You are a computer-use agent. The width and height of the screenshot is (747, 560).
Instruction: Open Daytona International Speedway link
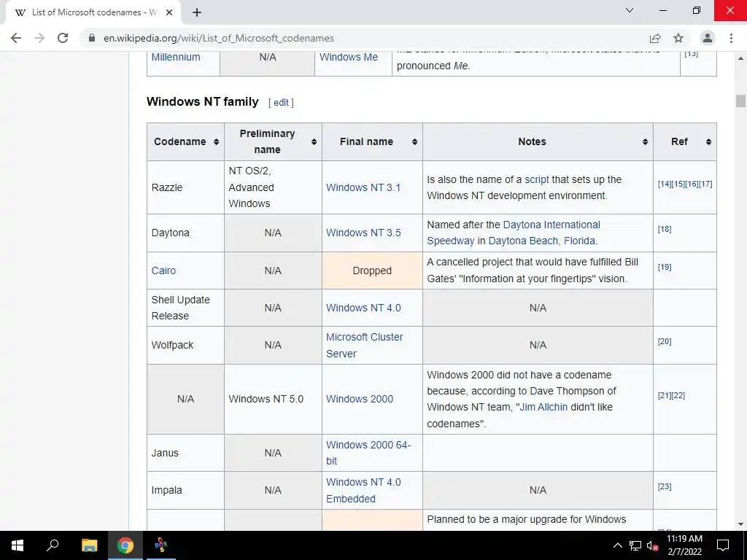point(514,233)
